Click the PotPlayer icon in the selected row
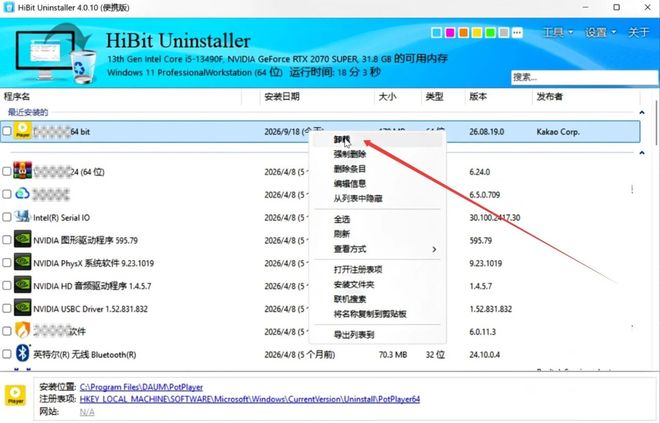 [22, 131]
